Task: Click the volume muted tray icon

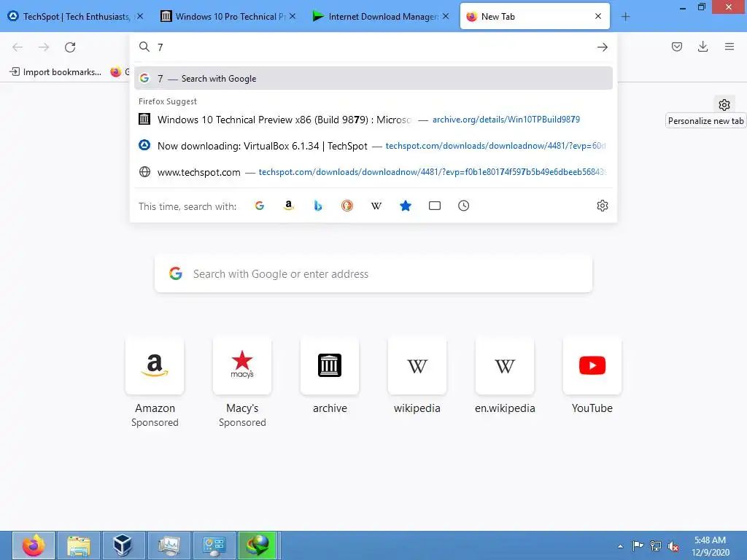Action: (673, 546)
